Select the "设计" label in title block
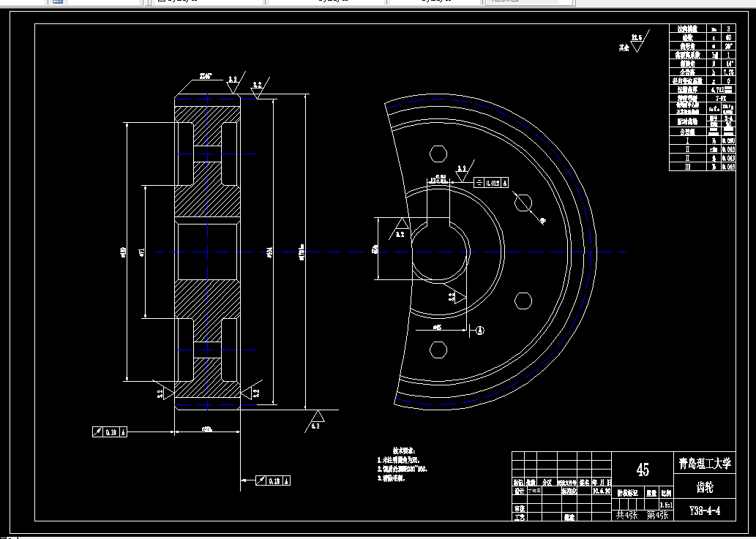Image resolution: width=756 pixels, height=539 pixels. point(519,491)
